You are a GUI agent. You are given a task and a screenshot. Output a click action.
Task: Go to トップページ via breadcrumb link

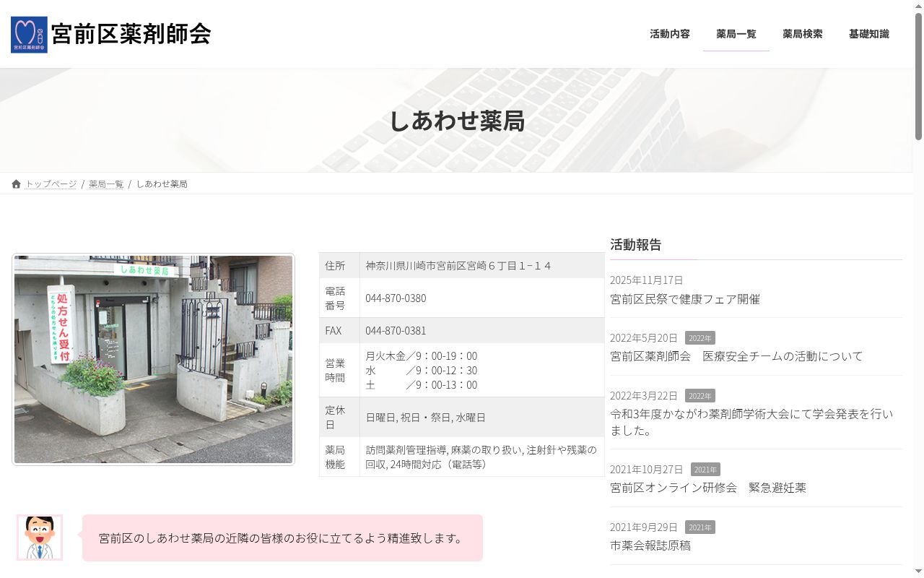point(51,184)
